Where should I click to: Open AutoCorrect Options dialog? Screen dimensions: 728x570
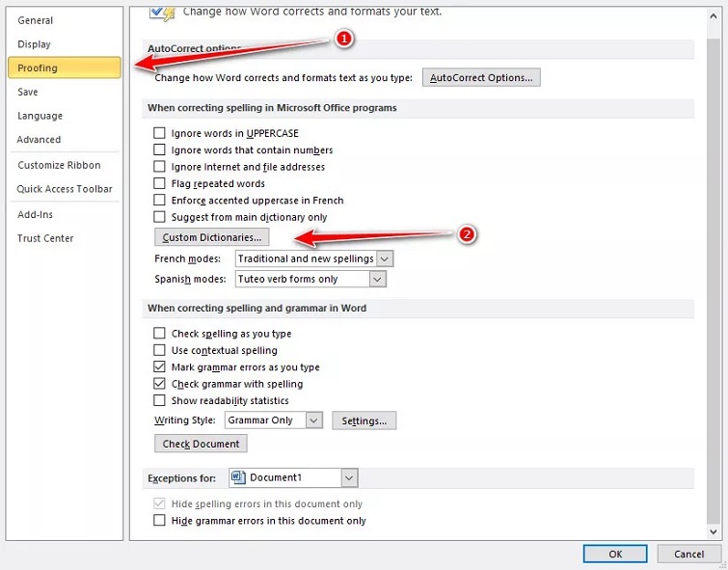pos(481,77)
